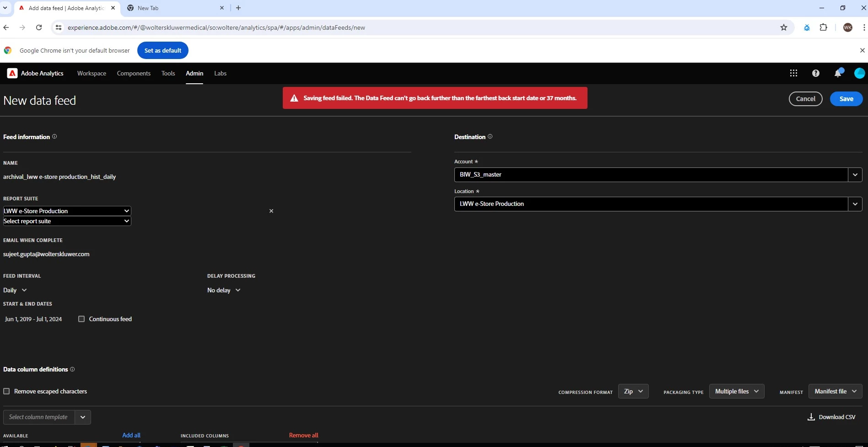Dismiss the default browser notification bar
The width and height of the screenshot is (868, 447).
pyautogui.click(x=862, y=50)
